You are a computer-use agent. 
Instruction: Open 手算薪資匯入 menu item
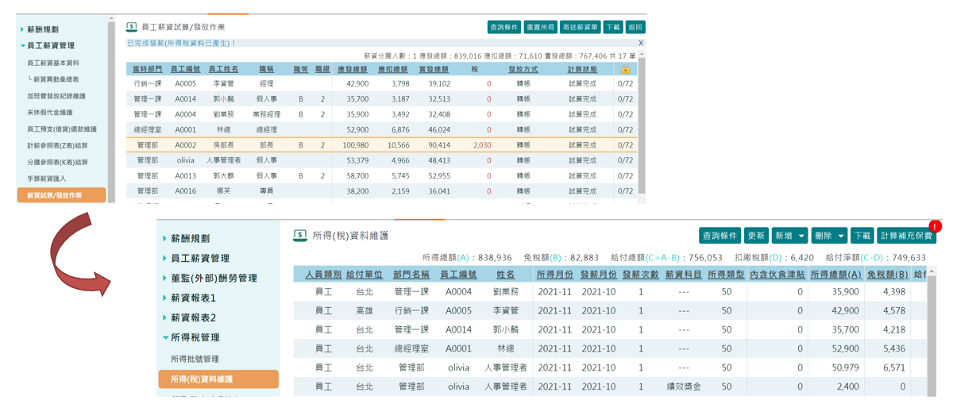point(47,179)
